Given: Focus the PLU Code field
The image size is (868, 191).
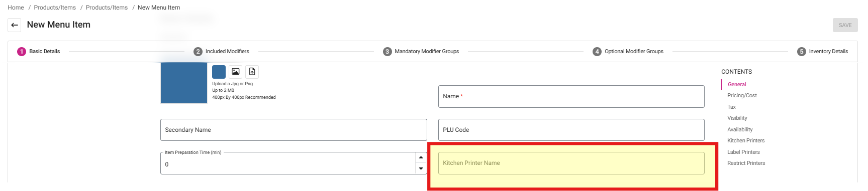Looking at the screenshot, I should point(571,130).
